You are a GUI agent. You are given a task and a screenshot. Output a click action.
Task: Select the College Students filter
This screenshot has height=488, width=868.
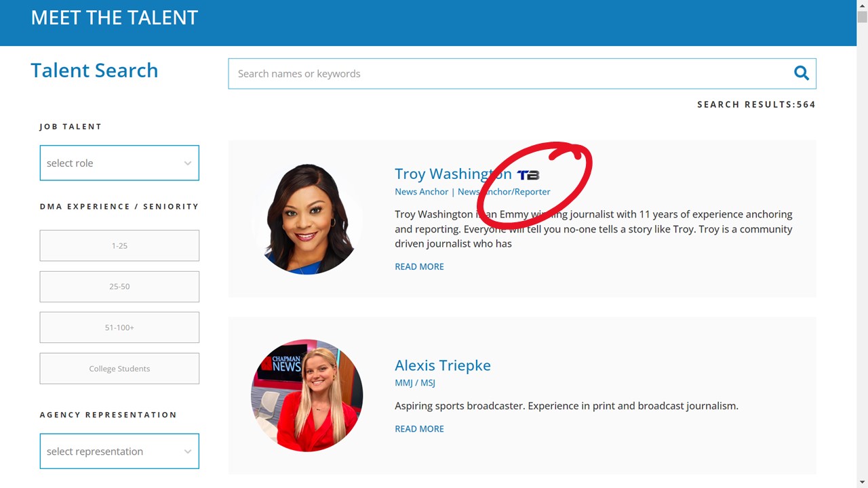[119, 369]
